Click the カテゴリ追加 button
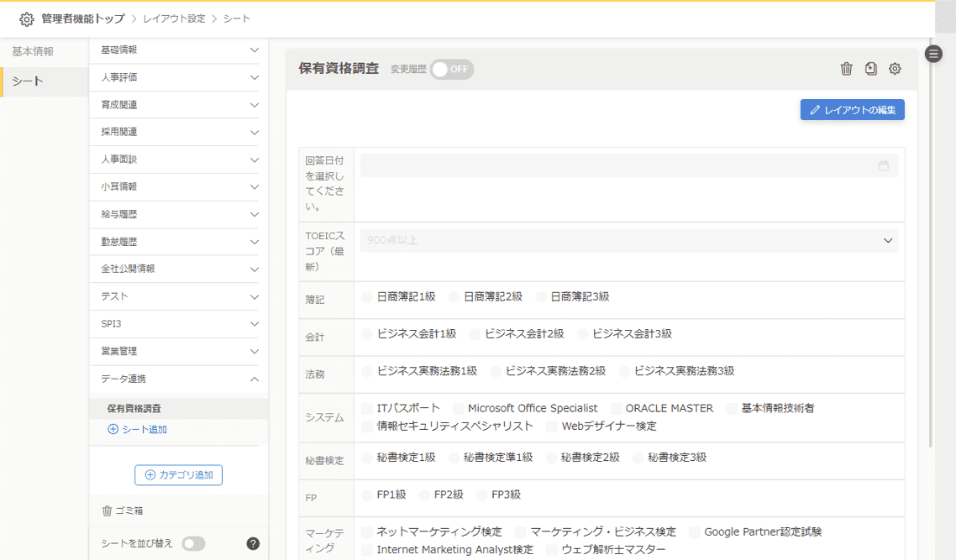The image size is (956, 560). tap(178, 474)
